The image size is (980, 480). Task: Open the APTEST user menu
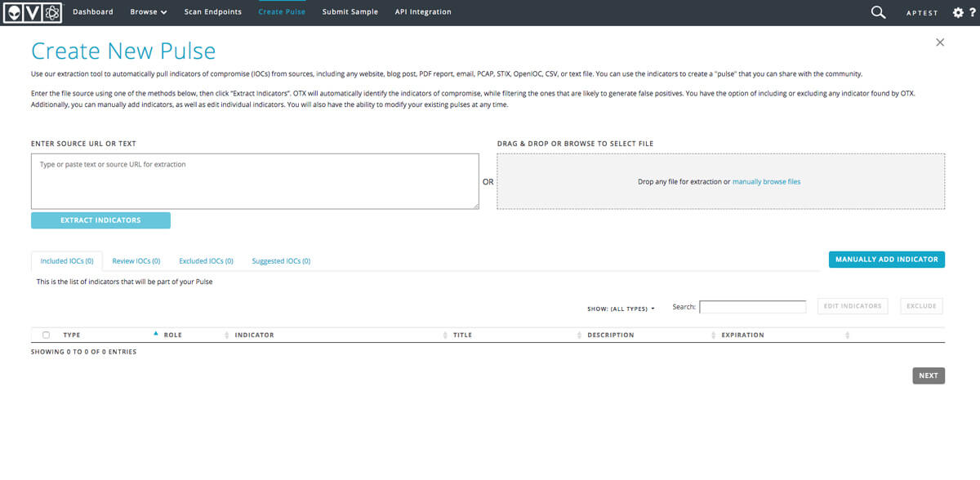923,13
